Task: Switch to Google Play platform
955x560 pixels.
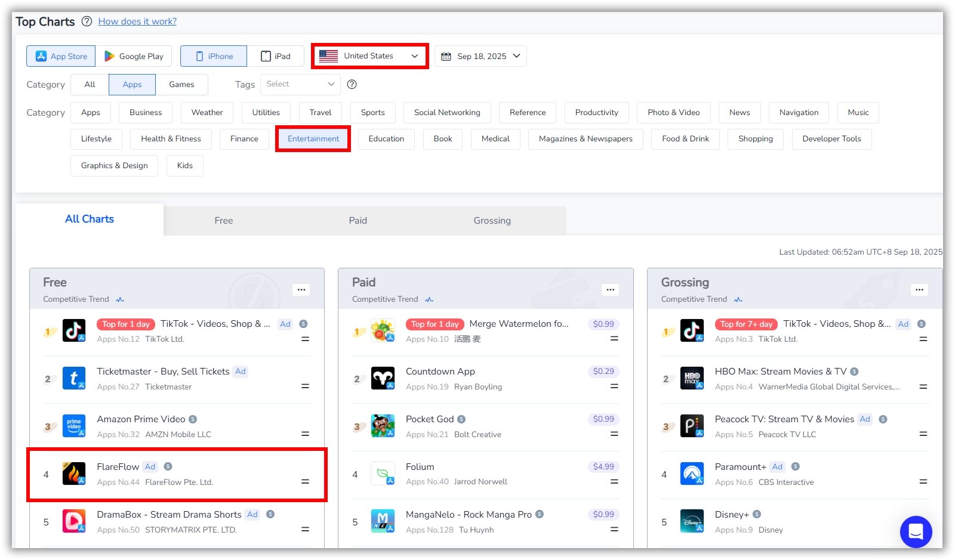Action: click(x=134, y=56)
